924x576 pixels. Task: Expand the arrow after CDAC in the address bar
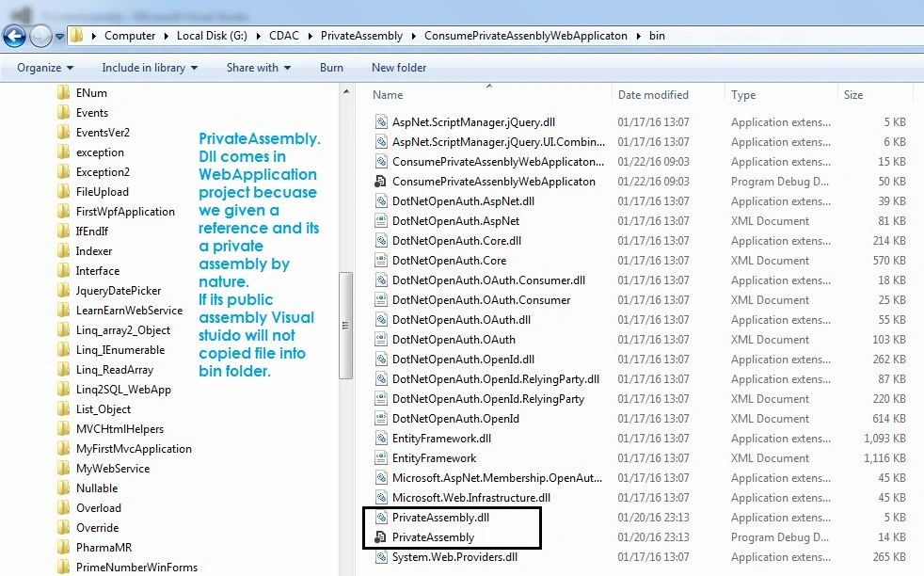[x=310, y=36]
